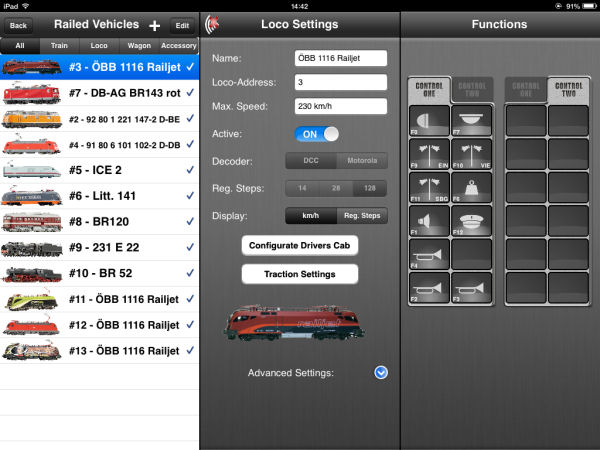Set Reg. Steps to 14
Viewport: 600px width, 450px height.
[302, 188]
